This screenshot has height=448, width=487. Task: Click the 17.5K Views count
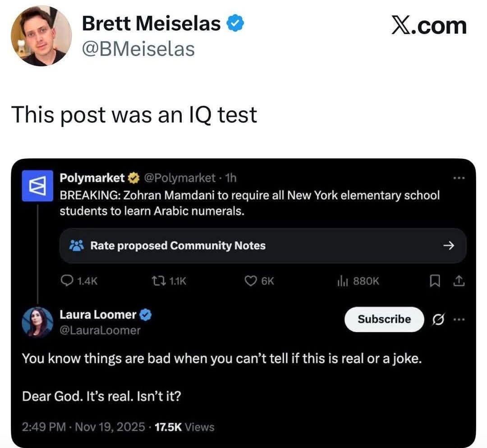184,427
